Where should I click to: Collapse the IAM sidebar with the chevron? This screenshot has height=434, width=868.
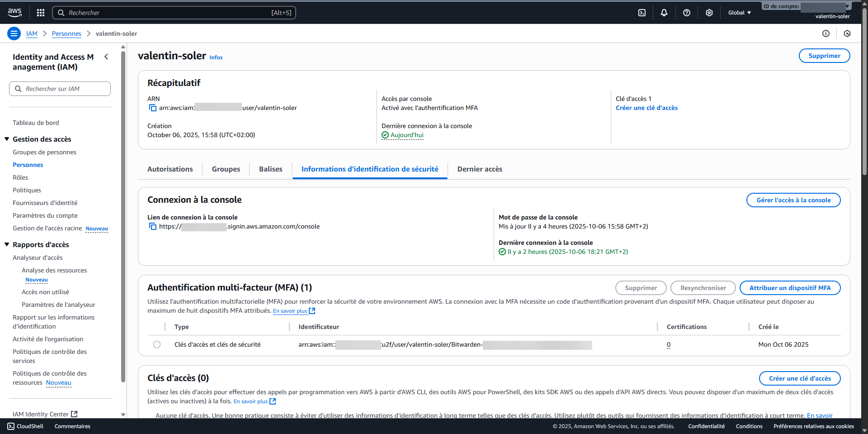pos(106,57)
